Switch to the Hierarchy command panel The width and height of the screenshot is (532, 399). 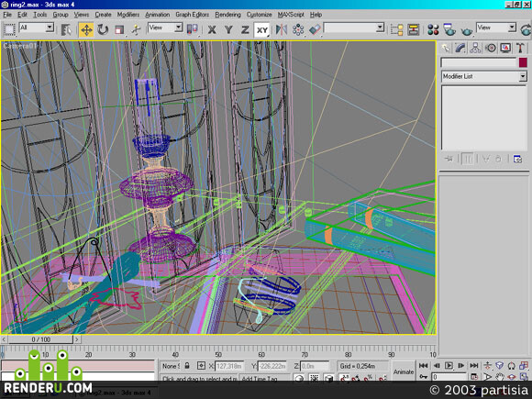(x=475, y=48)
